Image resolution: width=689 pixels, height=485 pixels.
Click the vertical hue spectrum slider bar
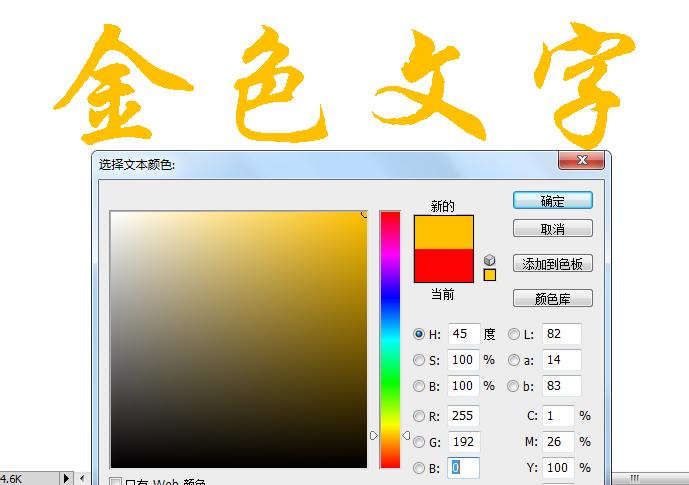390,340
